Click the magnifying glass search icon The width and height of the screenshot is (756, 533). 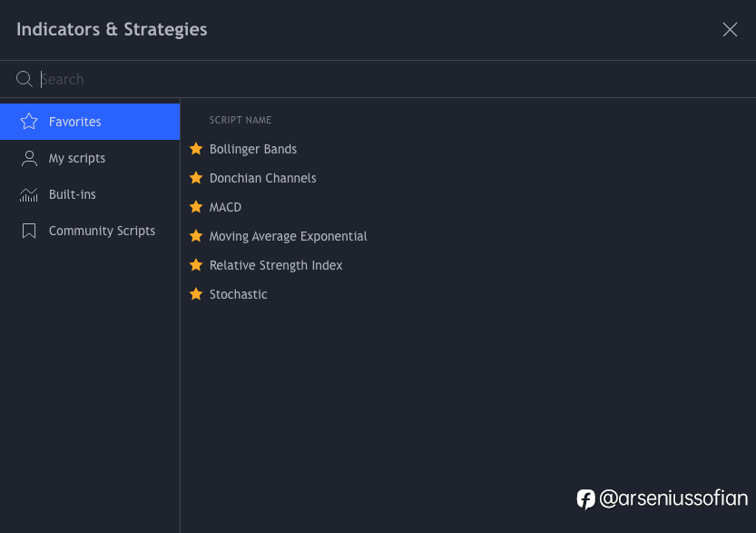(x=25, y=79)
